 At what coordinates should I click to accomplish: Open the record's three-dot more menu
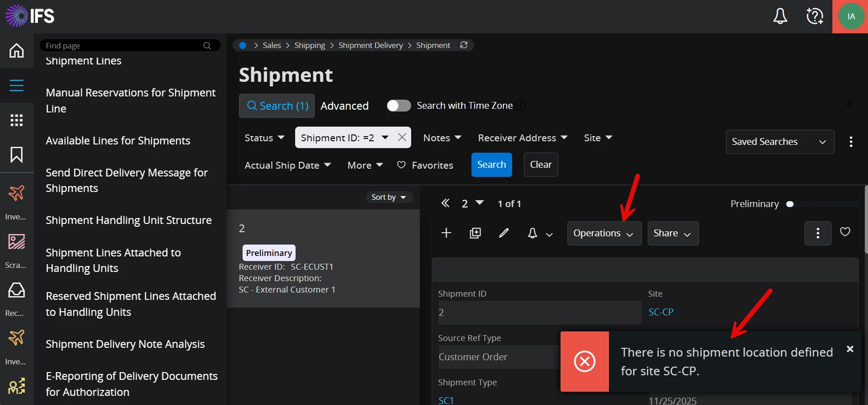(818, 233)
